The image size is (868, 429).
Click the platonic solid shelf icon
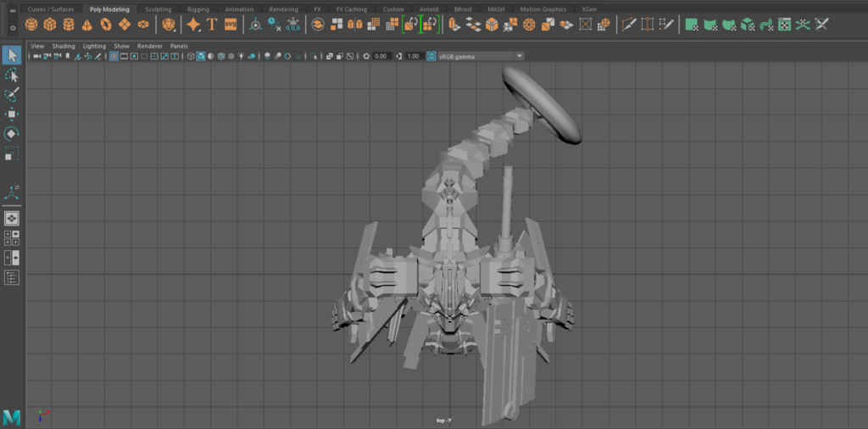[x=169, y=25]
